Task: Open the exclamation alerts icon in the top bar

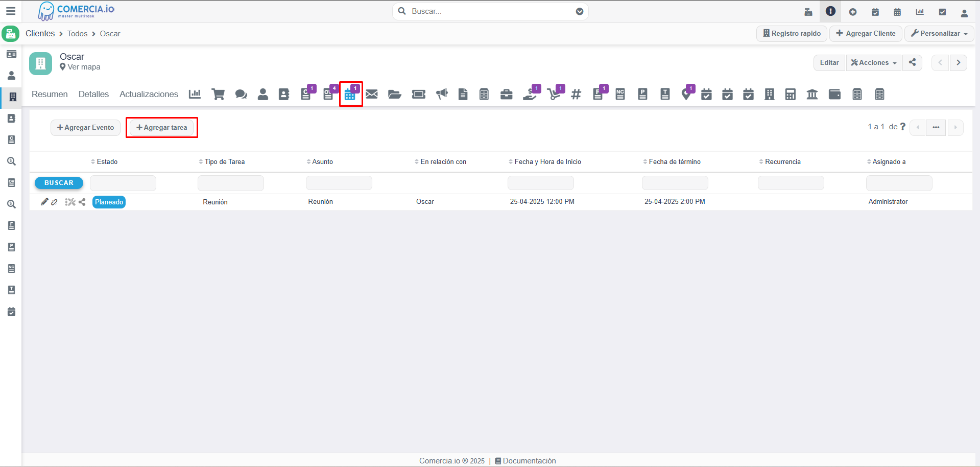Action: pos(831,11)
